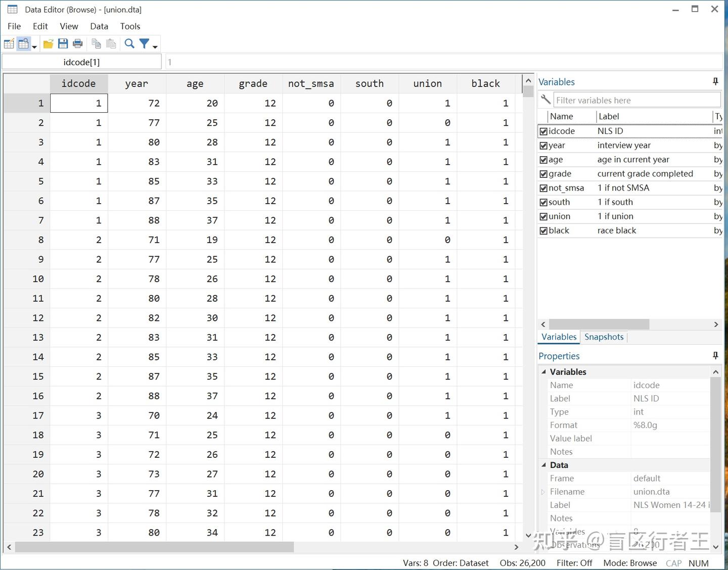
Task: Toggle the union variable checkbox
Action: coord(543,216)
